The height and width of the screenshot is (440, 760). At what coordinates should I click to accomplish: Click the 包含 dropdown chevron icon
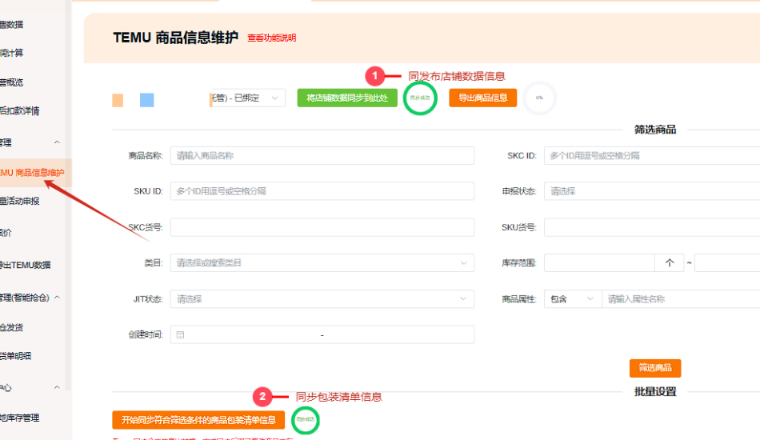pos(590,299)
